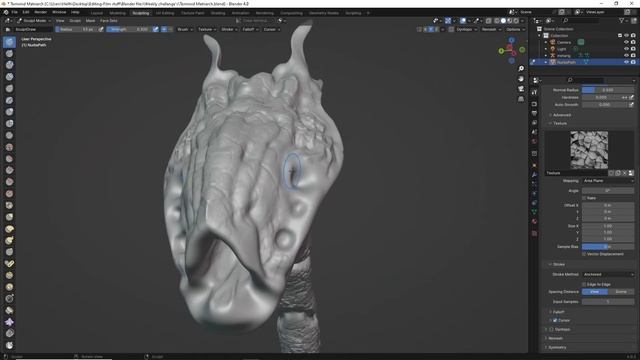The height and width of the screenshot is (360, 640).
Task: Select the Smooth brush tool
Action: click(x=9, y=147)
